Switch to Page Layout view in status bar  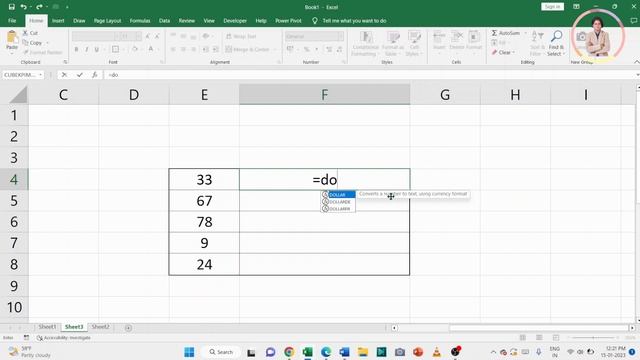click(539, 338)
